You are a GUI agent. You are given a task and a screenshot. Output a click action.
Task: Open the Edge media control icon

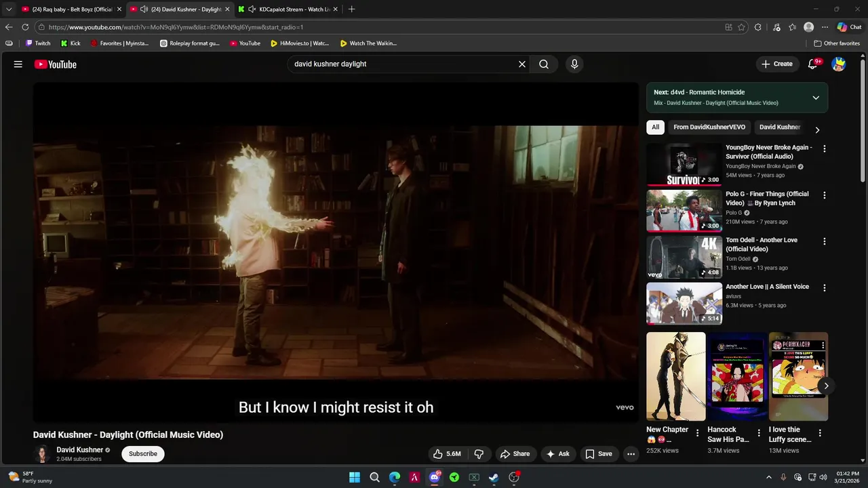point(776,27)
